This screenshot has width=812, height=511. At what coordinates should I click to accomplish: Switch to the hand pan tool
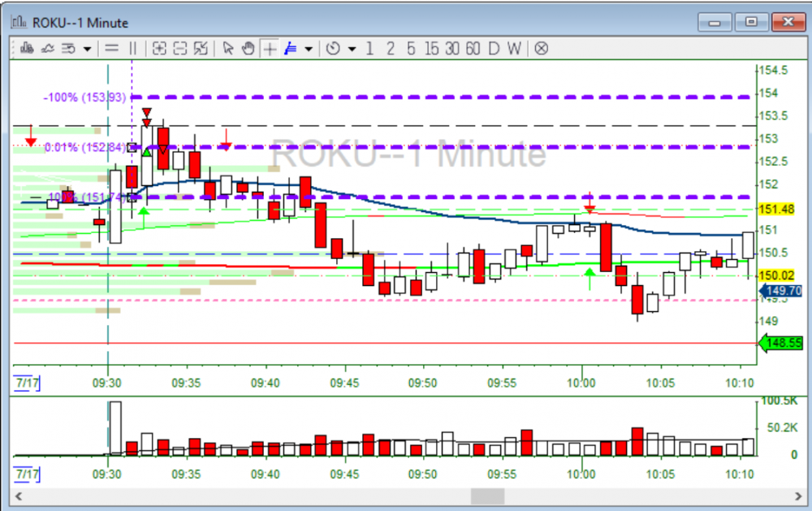[x=248, y=48]
